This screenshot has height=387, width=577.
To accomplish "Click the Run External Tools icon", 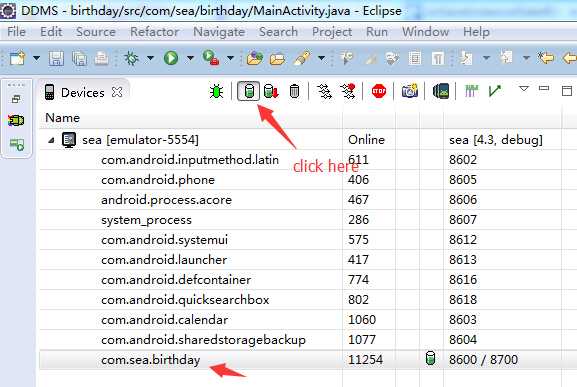I will coord(211,58).
